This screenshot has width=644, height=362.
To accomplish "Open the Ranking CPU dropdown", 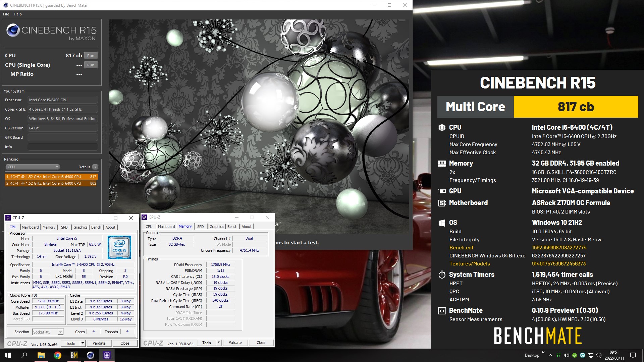I will (32, 167).
